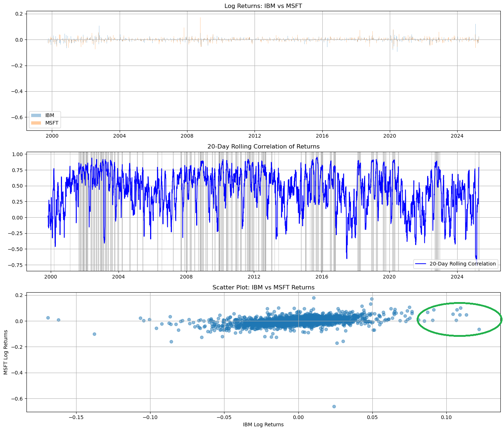Viewport: 504px width, 431px height.
Task: Click the IBM legend label in the top chart
Action: [50, 116]
